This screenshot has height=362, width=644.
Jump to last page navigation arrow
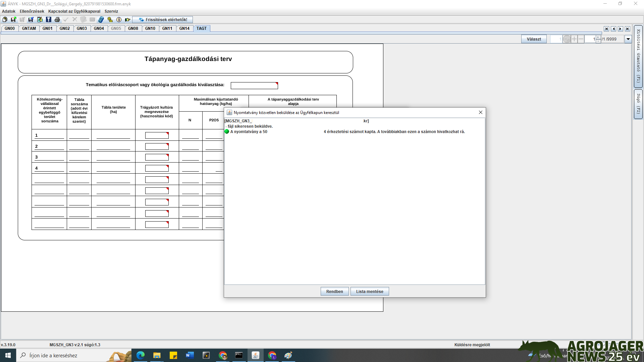click(x=627, y=29)
